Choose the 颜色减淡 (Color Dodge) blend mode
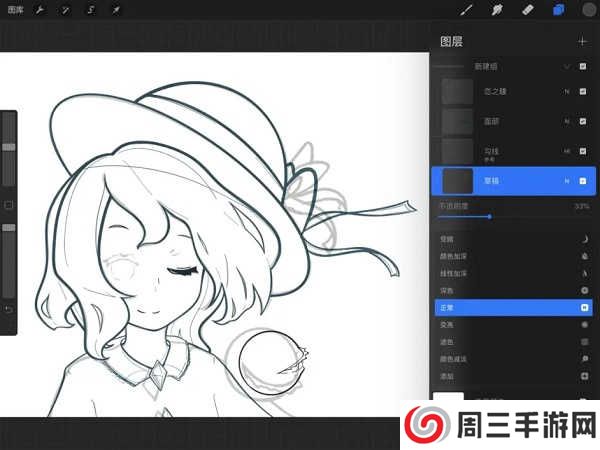Viewport: 600px width, 450px height. pyautogui.click(x=514, y=359)
